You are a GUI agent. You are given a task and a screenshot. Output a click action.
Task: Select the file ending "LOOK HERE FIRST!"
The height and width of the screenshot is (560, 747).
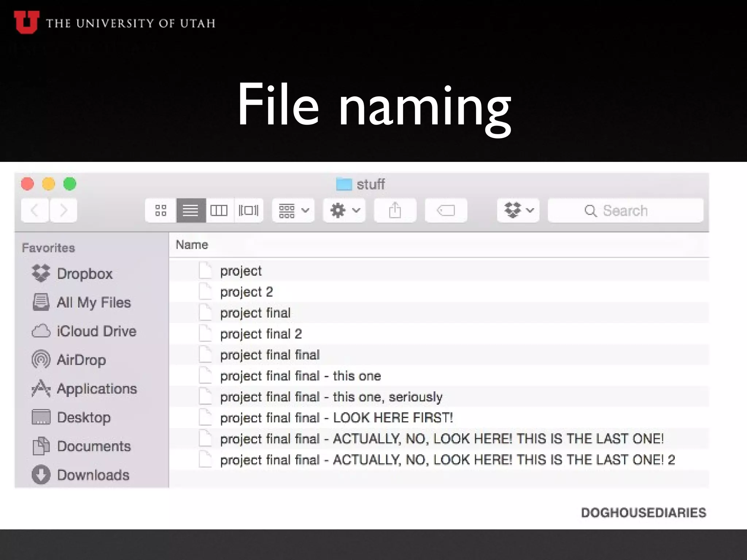point(439,418)
